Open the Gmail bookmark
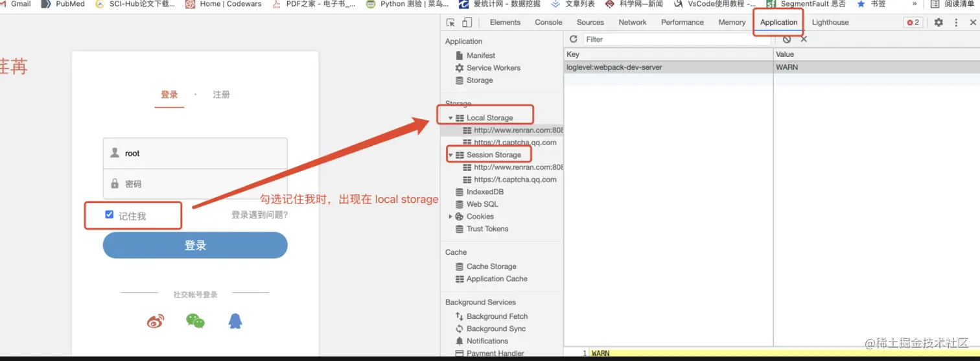Image resolution: width=980 pixels, height=361 pixels. click(15, 4)
